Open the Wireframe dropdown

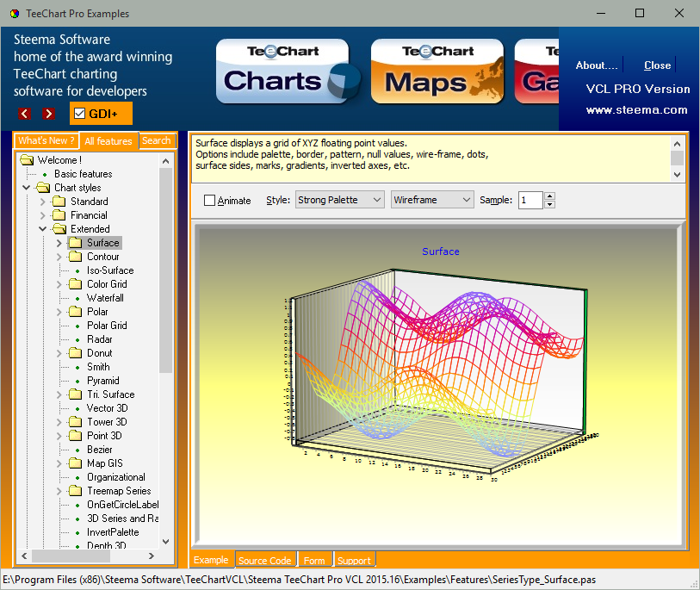click(432, 200)
